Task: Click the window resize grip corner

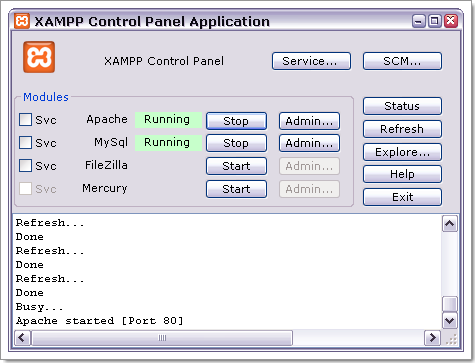Action: click(x=451, y=340)
